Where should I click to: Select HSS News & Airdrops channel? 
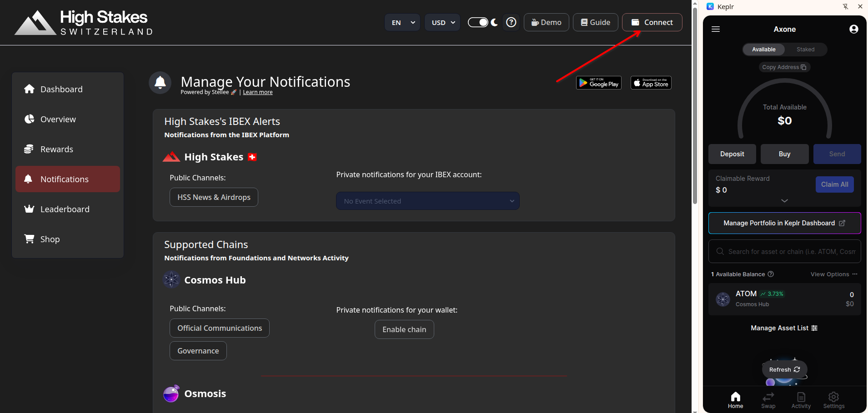click(x=214, y=197)
